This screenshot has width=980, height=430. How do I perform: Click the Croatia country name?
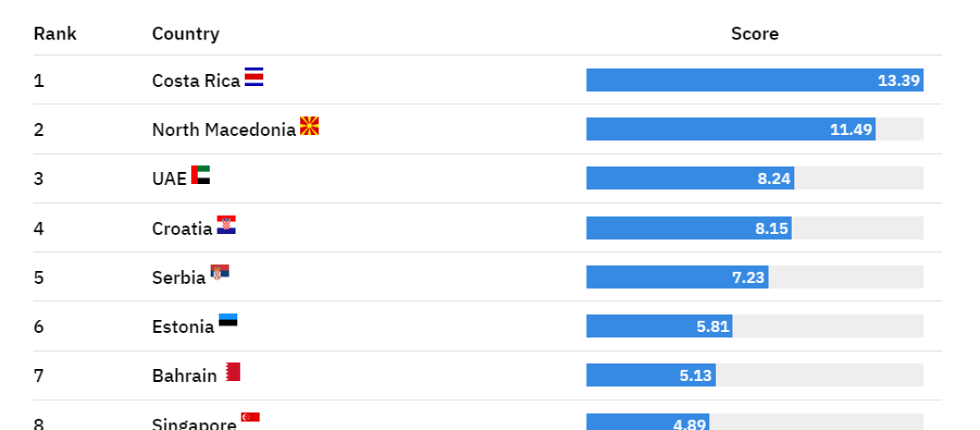pyautogui.click(x=182, y=228)
